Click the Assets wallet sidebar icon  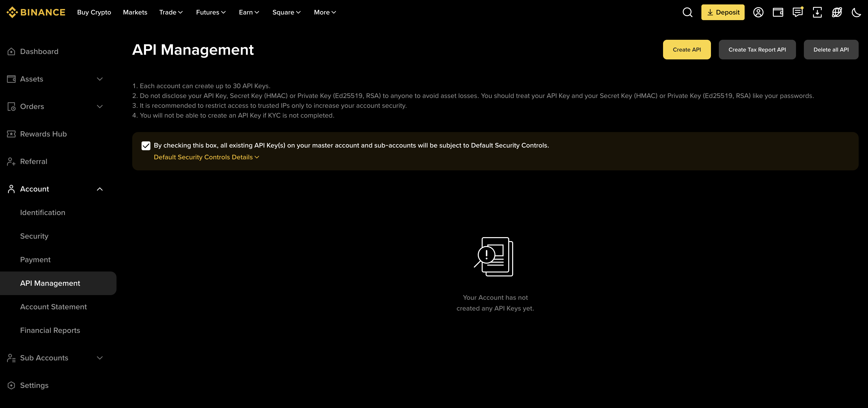11,79
